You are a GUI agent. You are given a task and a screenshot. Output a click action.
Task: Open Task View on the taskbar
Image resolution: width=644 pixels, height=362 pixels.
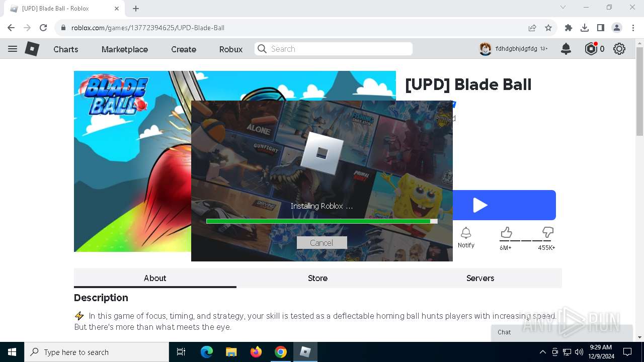181,352
